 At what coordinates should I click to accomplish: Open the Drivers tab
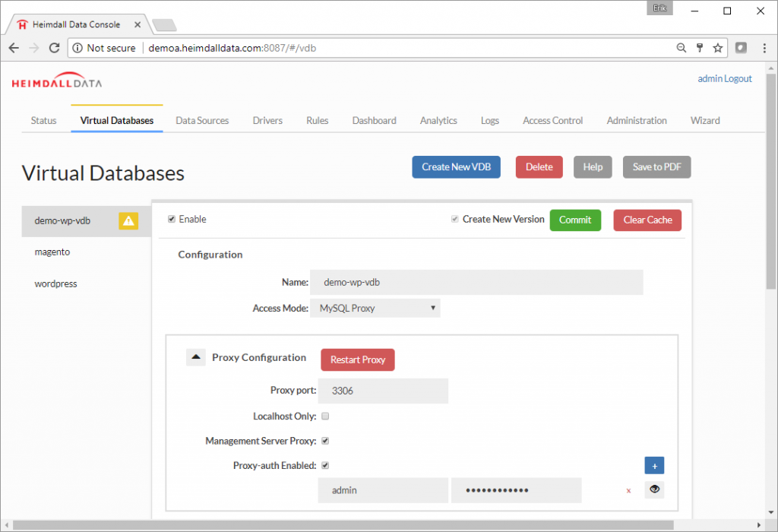click(x=267, y=121)
